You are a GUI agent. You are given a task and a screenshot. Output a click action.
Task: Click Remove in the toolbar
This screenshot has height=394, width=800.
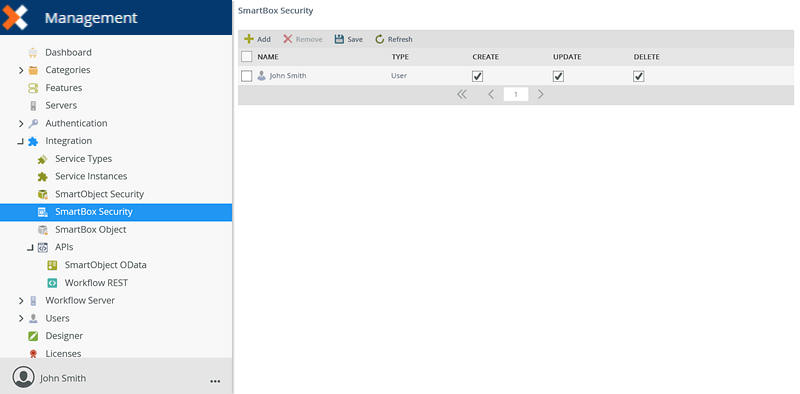click(x=303, y=39)
